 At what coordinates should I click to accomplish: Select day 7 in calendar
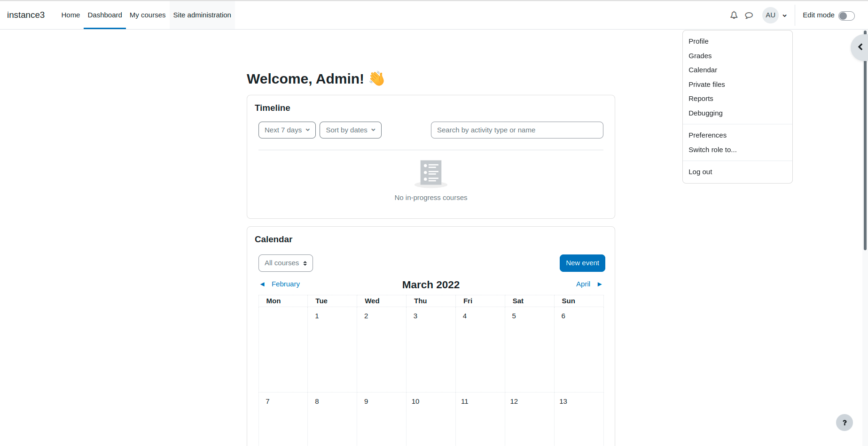[268, 401]
